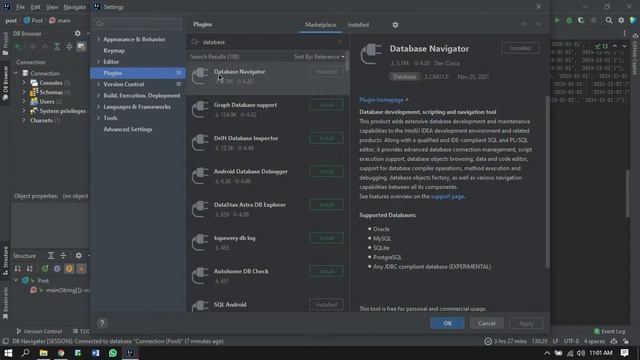
Task: Open the support page link
Action: [447, 196]
